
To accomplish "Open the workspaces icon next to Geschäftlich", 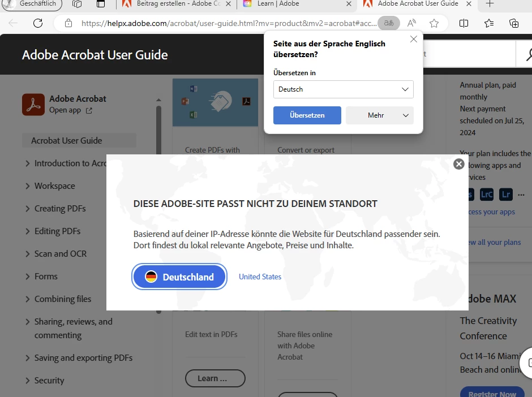I will point(77,4).
